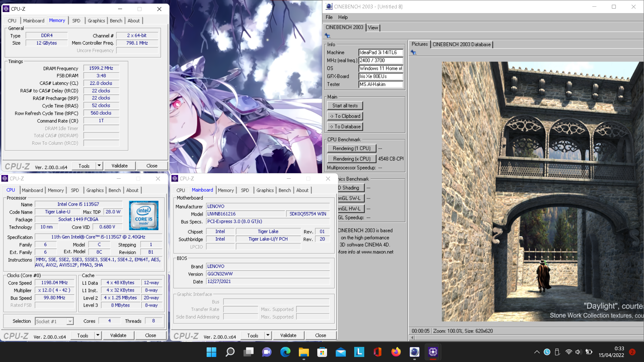Click pin icon under CINEBENCH 2003 tab
Viewport: 644px width, 362px height.
(x=328, y=36)
